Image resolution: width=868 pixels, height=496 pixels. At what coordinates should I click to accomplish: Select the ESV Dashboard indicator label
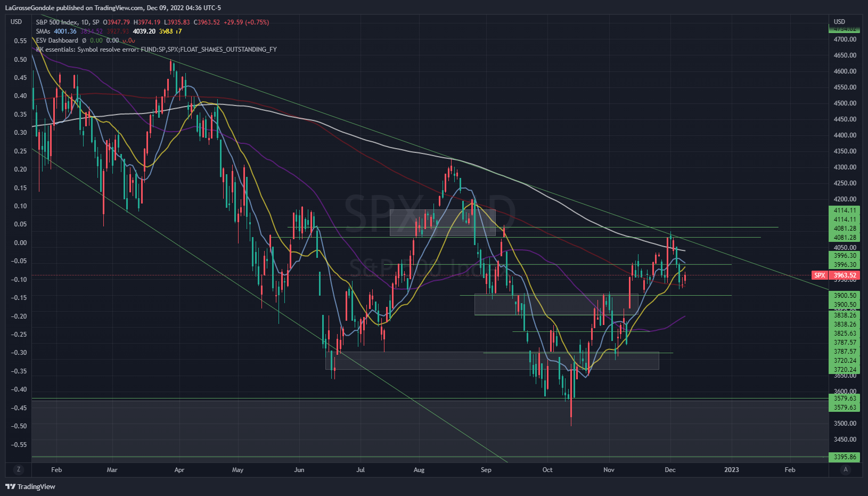click(57, 40)
